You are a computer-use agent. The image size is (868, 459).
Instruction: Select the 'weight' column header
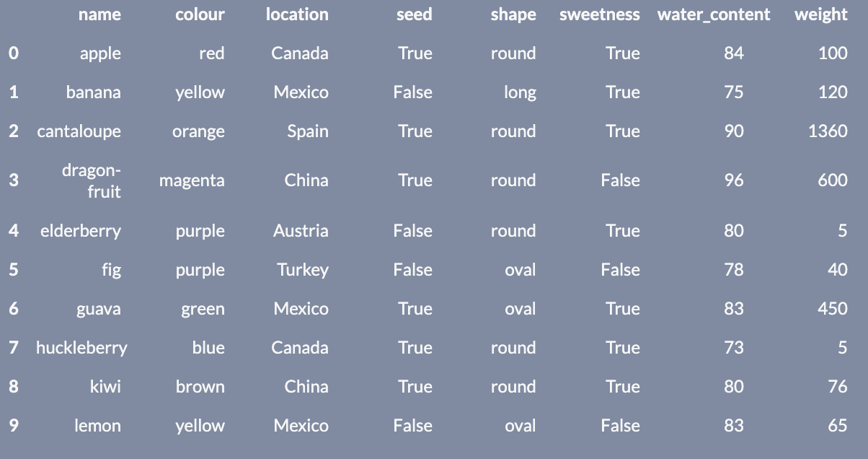coord(821,14)
